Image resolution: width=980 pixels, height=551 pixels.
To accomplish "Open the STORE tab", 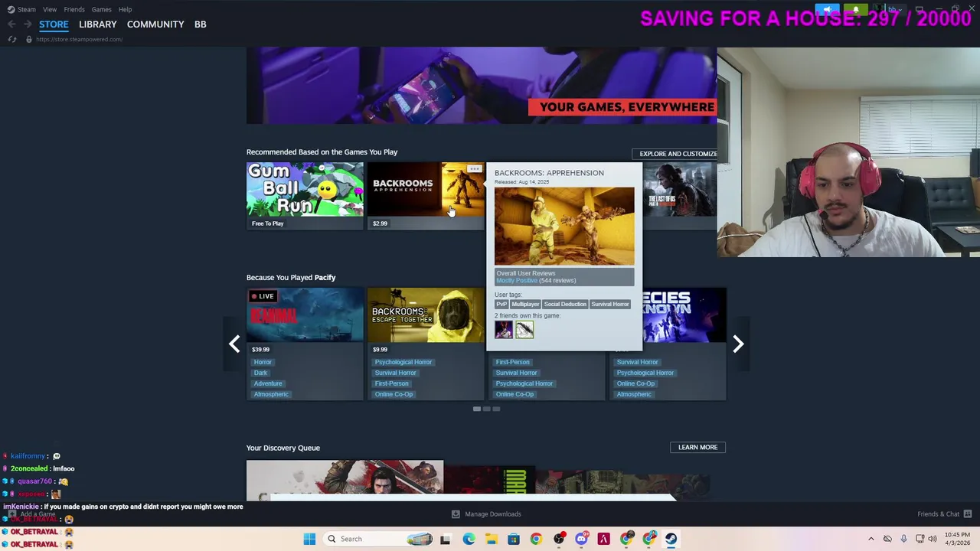I will tap(54, 24).
